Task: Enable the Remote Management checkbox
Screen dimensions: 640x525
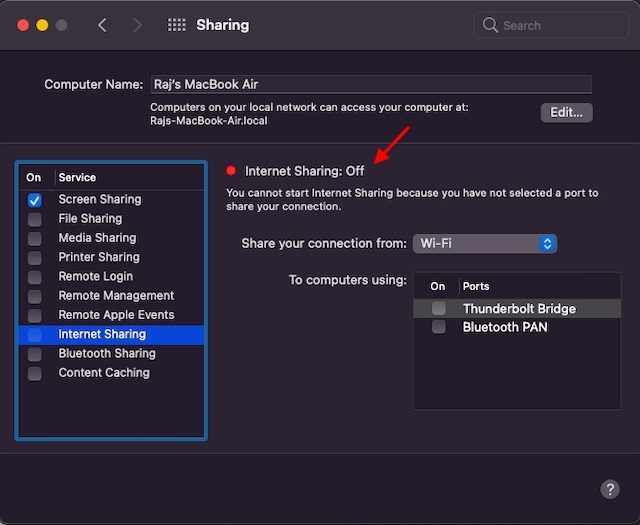Action: click(35, 296)
